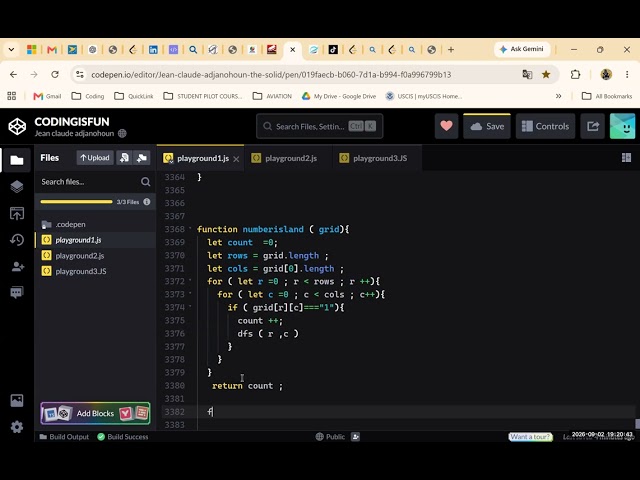Collapse the line 3372 for-loop fold arrow

pos(190,280)
